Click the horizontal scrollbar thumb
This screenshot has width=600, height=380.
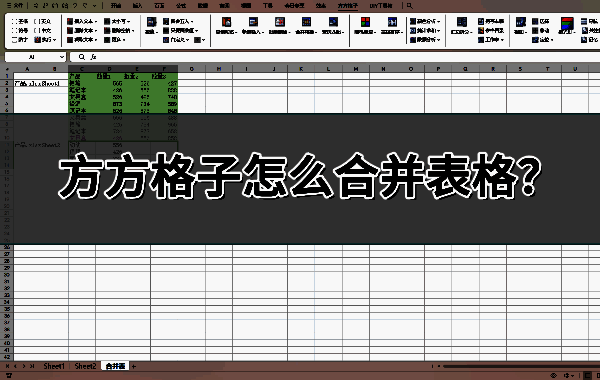521,366
